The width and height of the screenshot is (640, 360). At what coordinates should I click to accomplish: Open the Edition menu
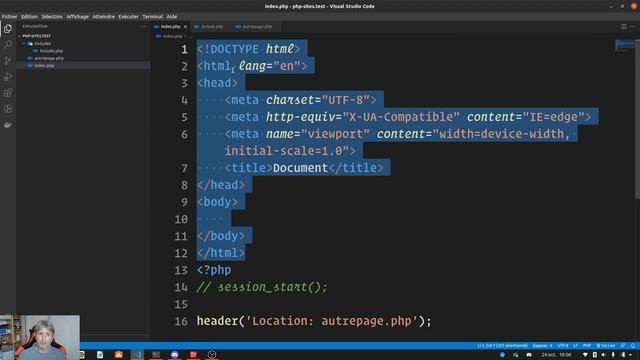tap(29, 17)
